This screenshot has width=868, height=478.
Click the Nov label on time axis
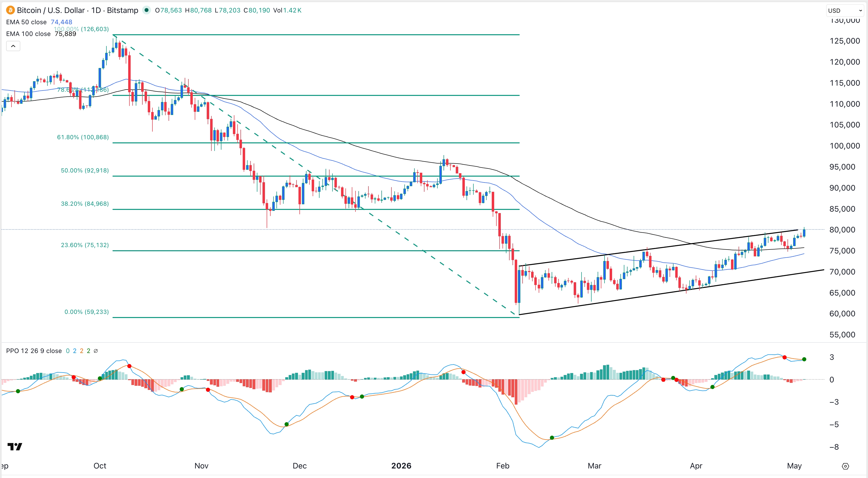202,466
